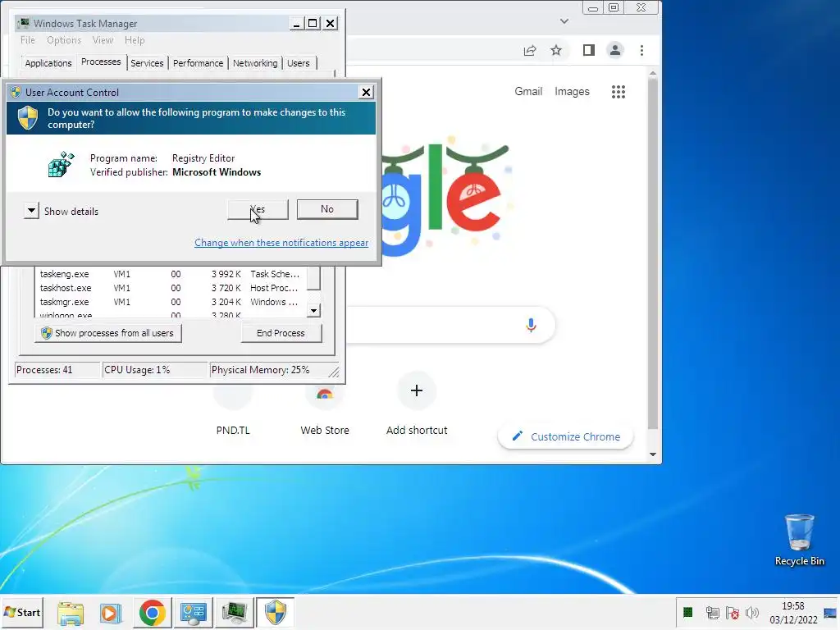Click No in the User Account Control dialog
The image size is (840, 630).
click(x=327, y=209)
